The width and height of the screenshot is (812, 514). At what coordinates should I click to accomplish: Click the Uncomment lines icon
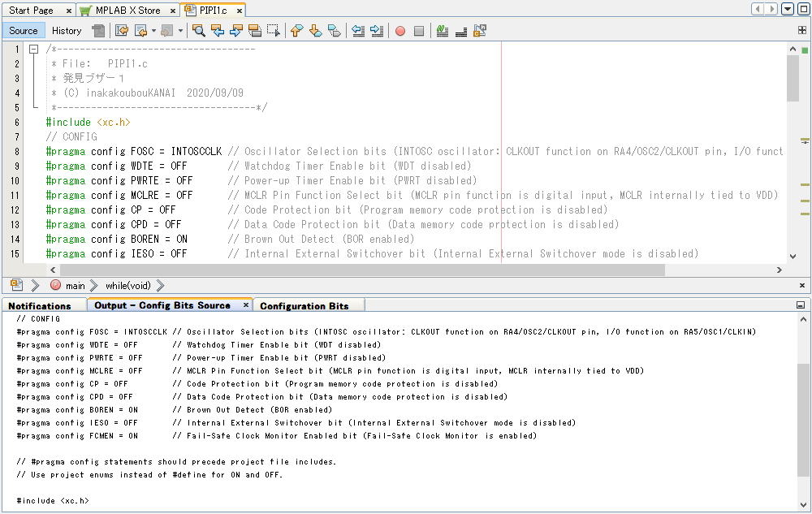click(461, 31)
